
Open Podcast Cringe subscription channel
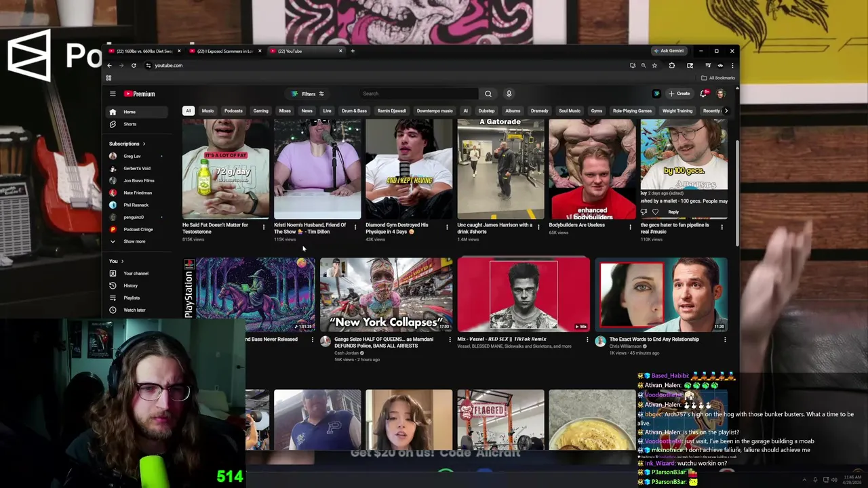pyautogui.click(x=138, y=229)
